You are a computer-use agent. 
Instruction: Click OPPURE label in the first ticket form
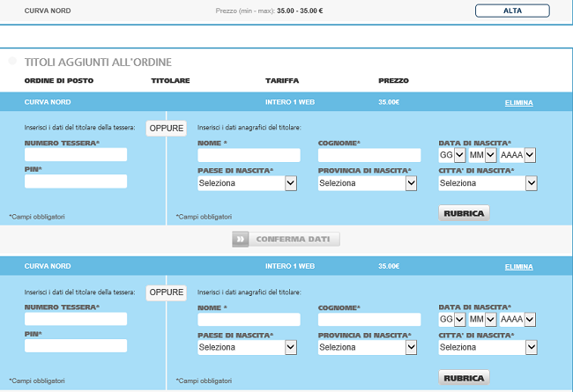pyautogui.click(x=167, y=129)
